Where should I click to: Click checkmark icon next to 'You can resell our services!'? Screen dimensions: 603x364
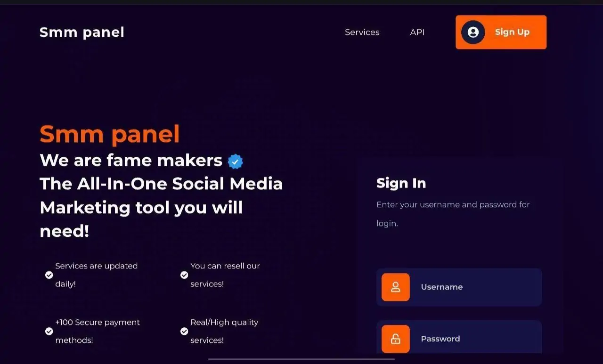tap(184, 275)
